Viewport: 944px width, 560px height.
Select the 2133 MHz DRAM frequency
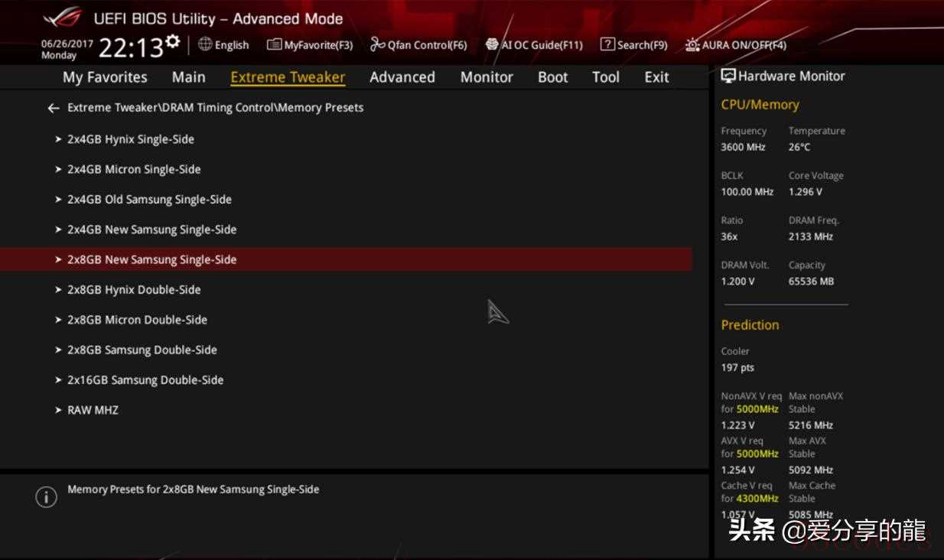[811, 236]
